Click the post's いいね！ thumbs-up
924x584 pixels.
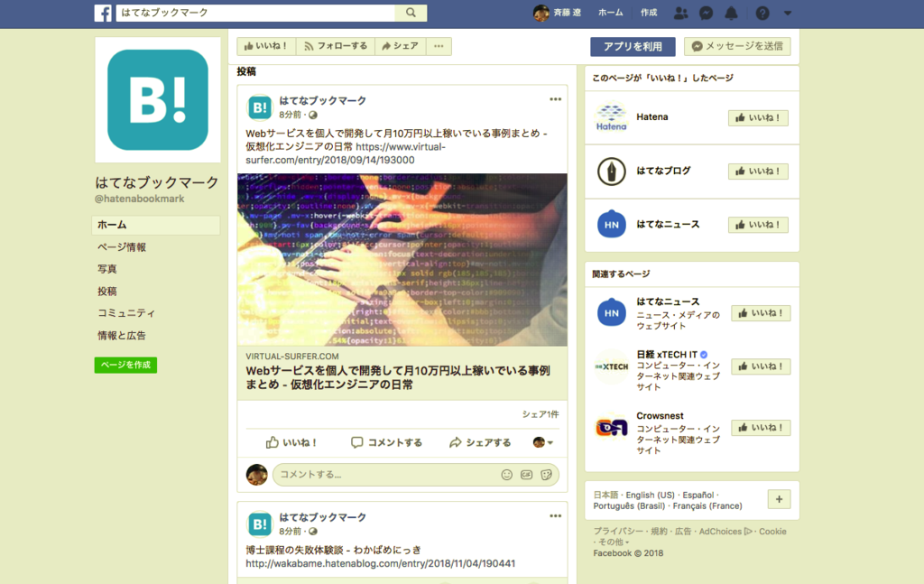[x=291, y=442]
